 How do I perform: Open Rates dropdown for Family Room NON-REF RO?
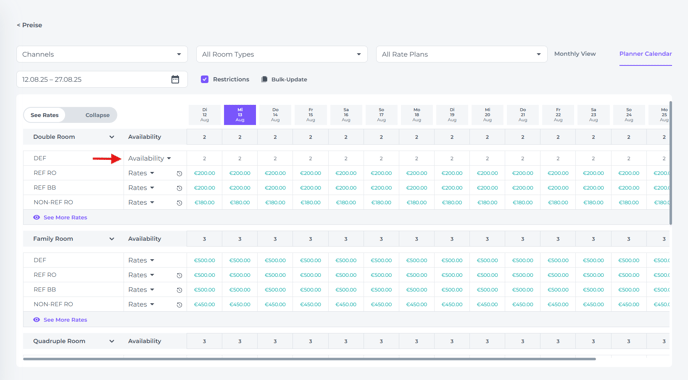(141, 304)
